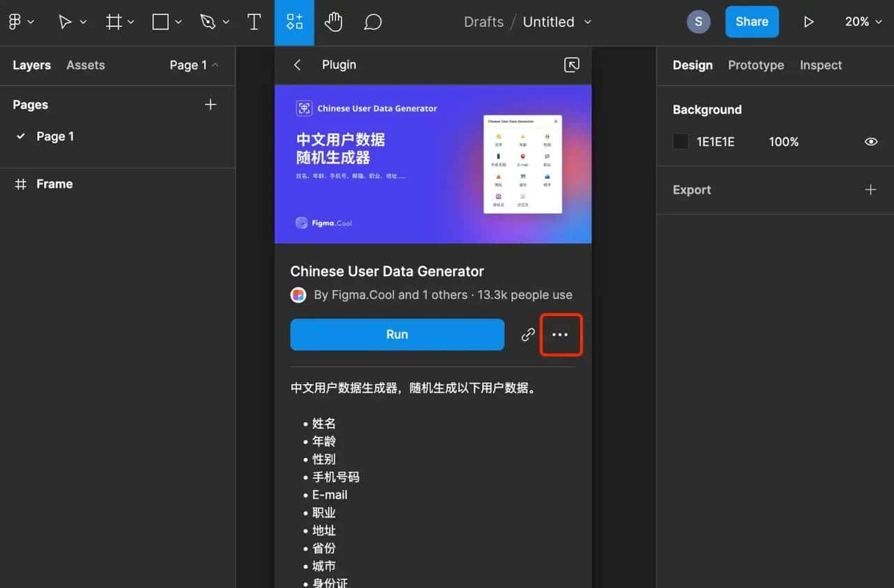Select the Rectangle shape tool
The image size is (894, 588).
point(161,22)
